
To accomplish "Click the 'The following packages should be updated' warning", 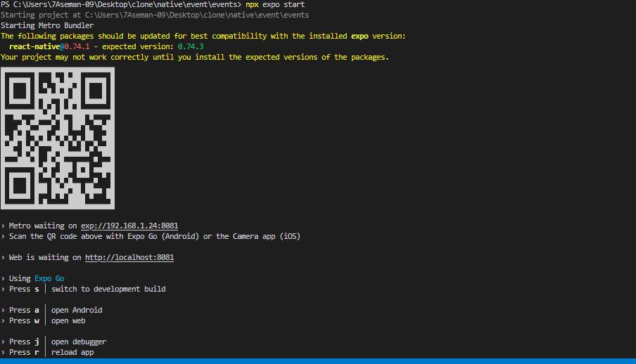I will click(203, 36).
